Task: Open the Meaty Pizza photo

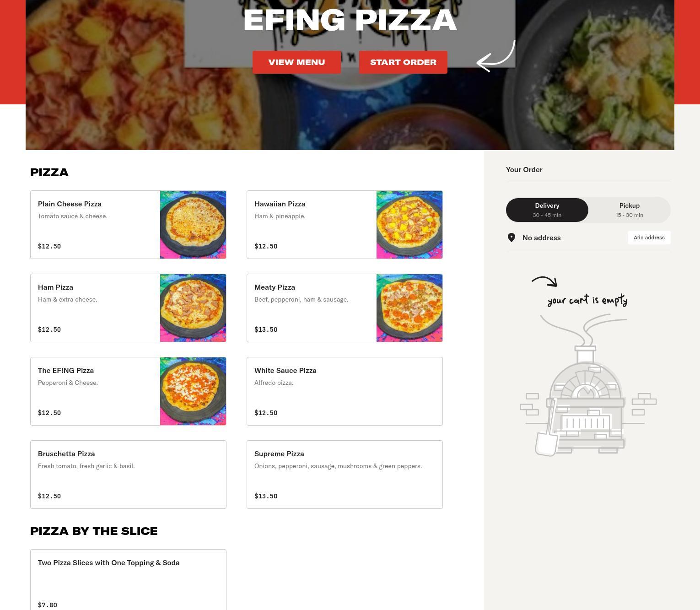Action: point(409,308)
